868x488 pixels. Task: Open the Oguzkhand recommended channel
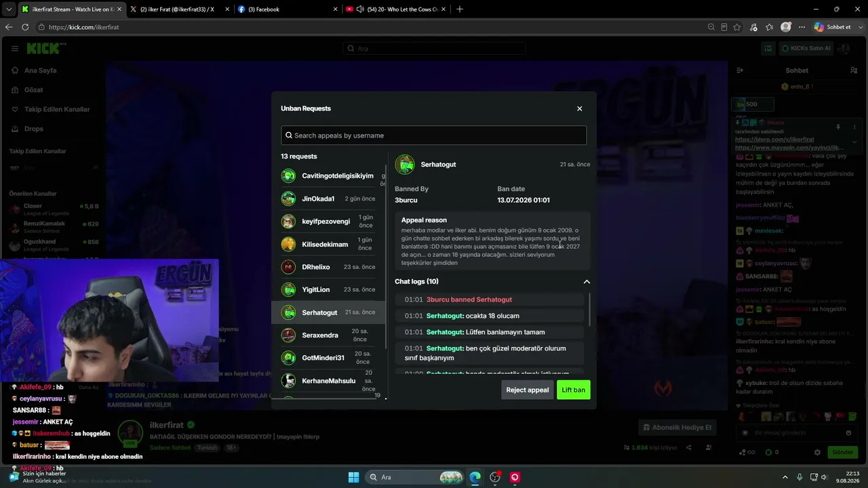click(54, 245)
